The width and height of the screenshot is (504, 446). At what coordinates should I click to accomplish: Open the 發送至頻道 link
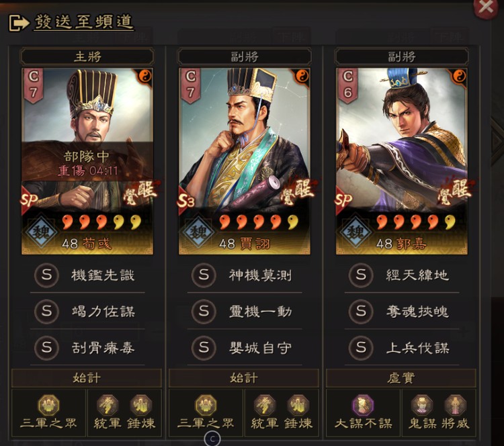(x=84, y=22)
